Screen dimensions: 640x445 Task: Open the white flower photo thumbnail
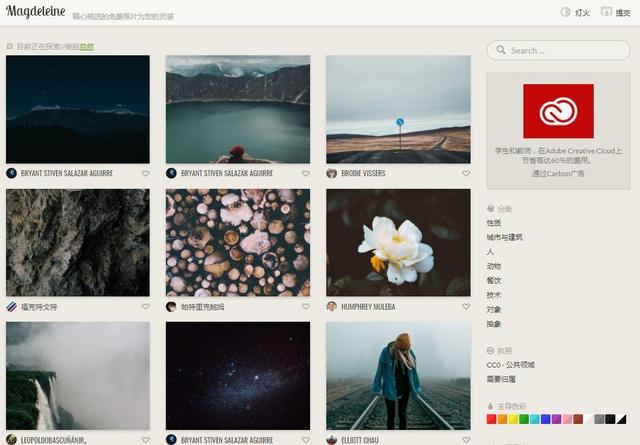click(398, 242)
